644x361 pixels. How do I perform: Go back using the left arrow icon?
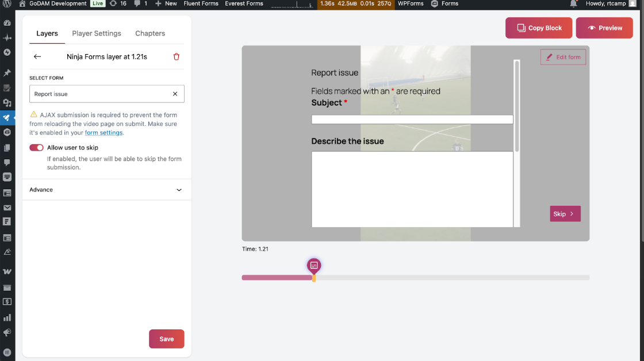point(37,57)
